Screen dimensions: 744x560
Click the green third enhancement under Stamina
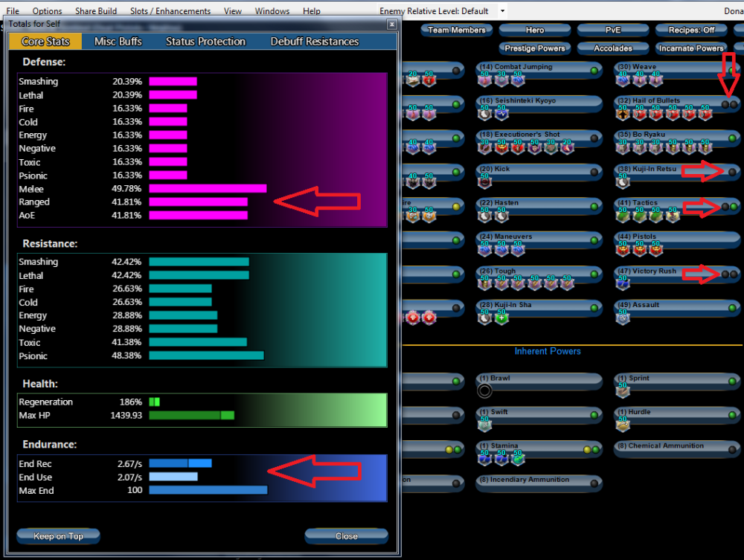[518, 458]
